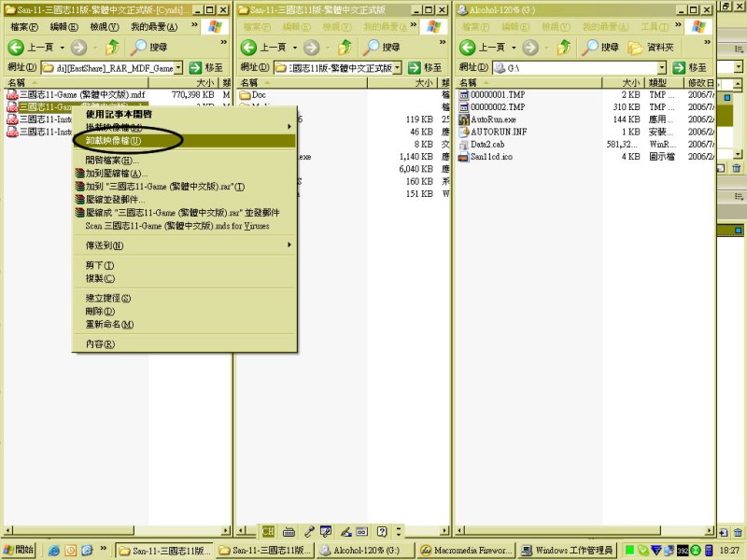Expand address dropdown in second explorer window
This screenshot has height=560, width=747.
(x=398, y=67)
